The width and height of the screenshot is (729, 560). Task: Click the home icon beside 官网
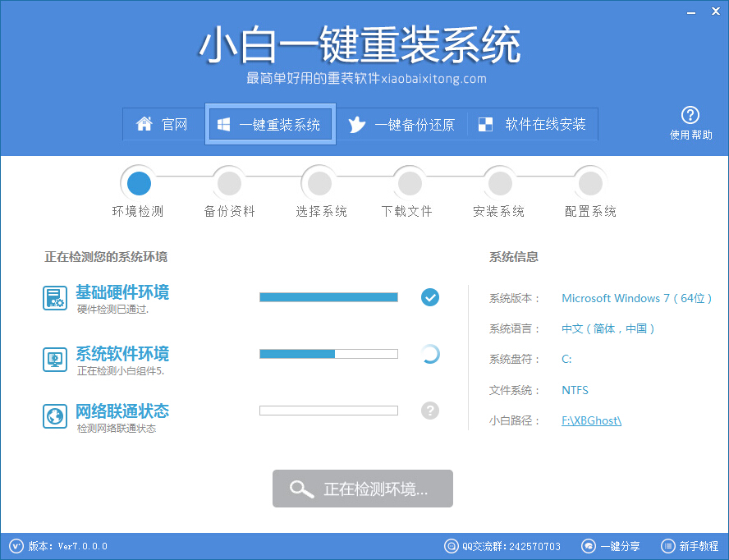[145, 124]
